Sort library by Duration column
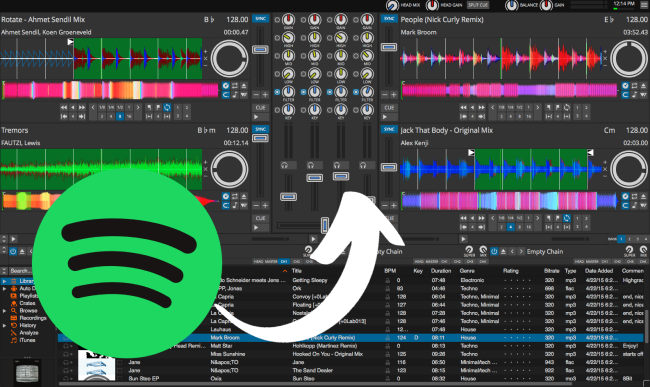Image resolution: width=650 pixels, height=387 pixels. [x=441, y=271]
